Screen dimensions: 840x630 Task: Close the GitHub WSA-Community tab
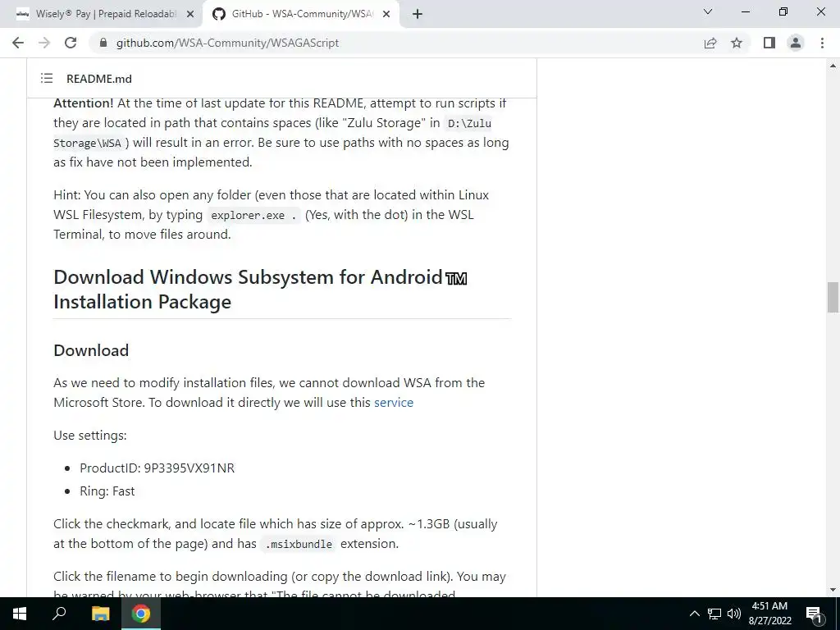click(386, 15)
